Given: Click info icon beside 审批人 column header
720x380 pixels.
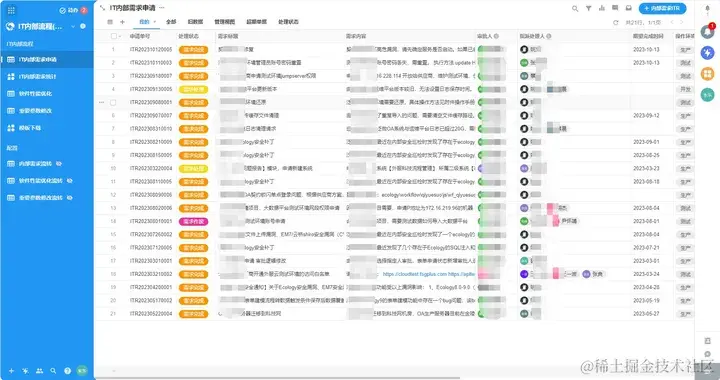Looking at the screenshot, I should pyautogui.click(x=496, y=36).
